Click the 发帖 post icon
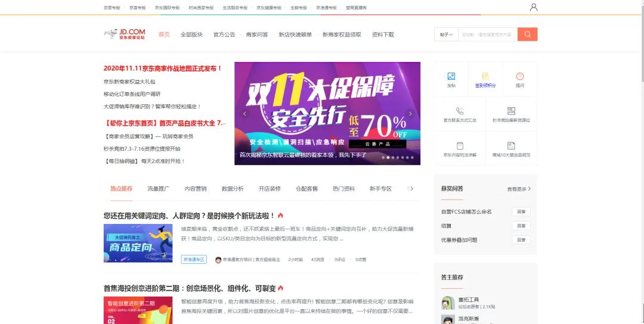This screenshot has height=324, width=644. coord(451,76)
